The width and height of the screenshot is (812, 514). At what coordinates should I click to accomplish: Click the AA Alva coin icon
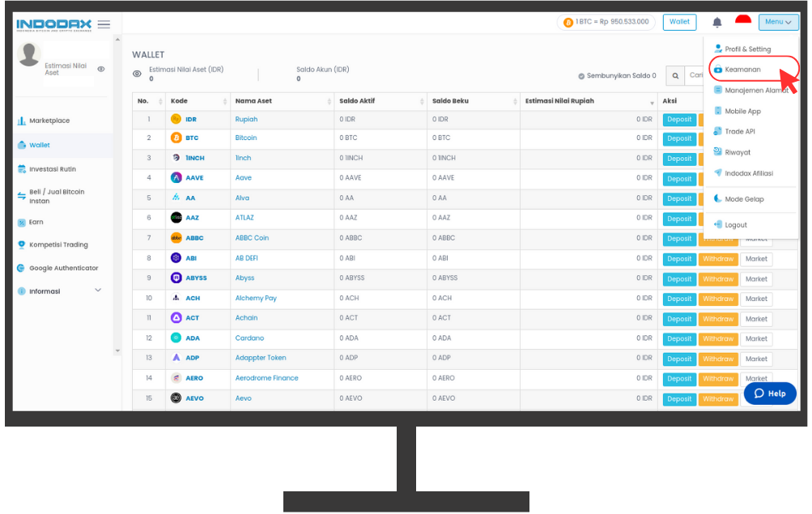tap(176, 198)
